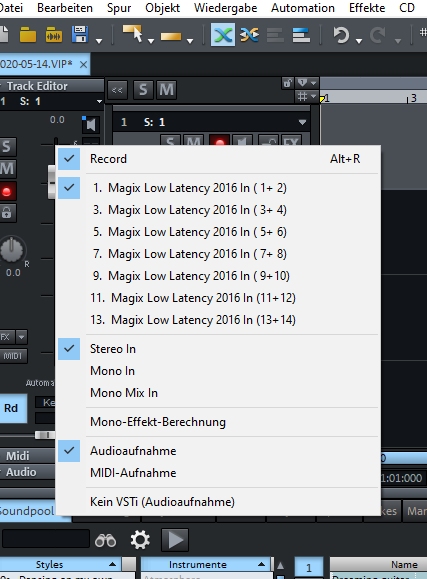
Task: Click the yellow open folder icon
Action: [x=28, y=35]
